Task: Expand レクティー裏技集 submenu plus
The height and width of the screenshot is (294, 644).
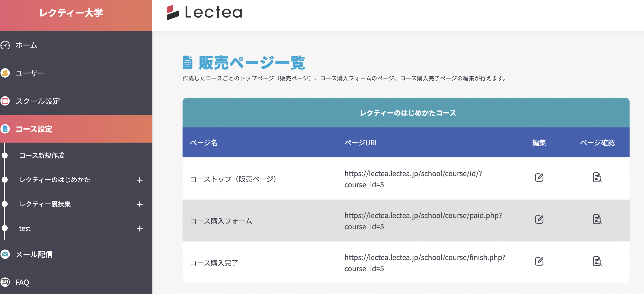Action: click(x=140, y=204)
